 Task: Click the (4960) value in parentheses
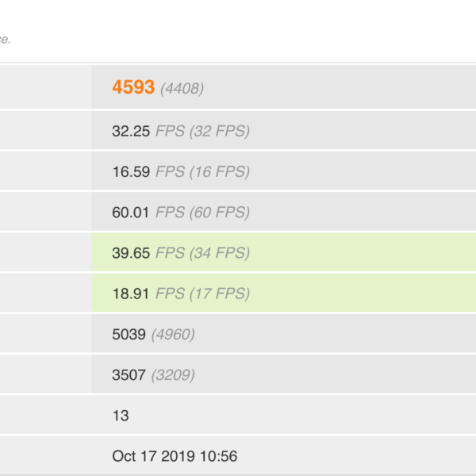coord(172,334)
